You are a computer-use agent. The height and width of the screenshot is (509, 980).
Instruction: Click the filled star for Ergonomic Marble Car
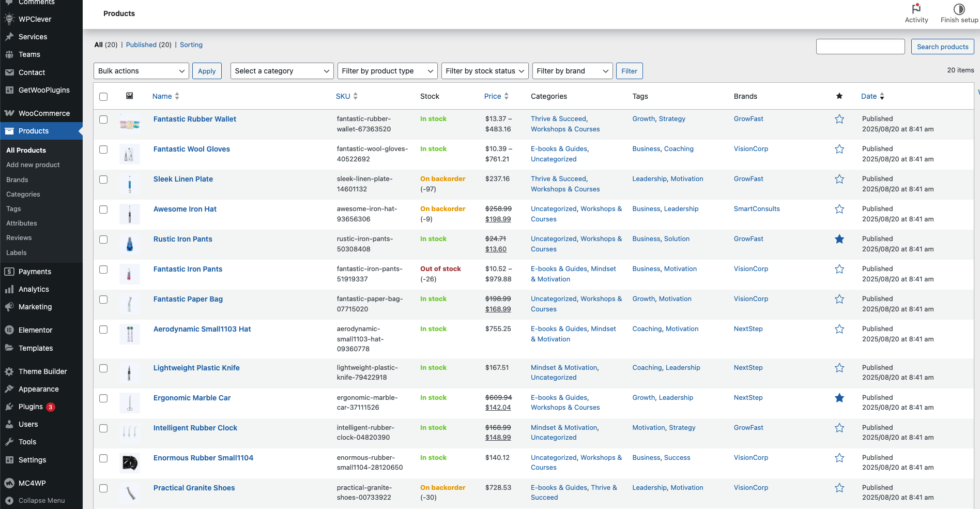point(839,398)
